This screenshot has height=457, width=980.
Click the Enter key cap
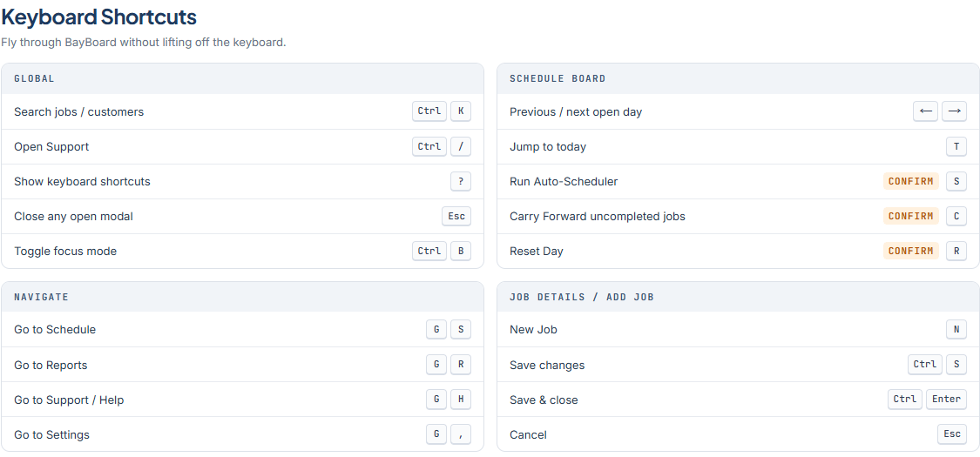pos(946,400)
